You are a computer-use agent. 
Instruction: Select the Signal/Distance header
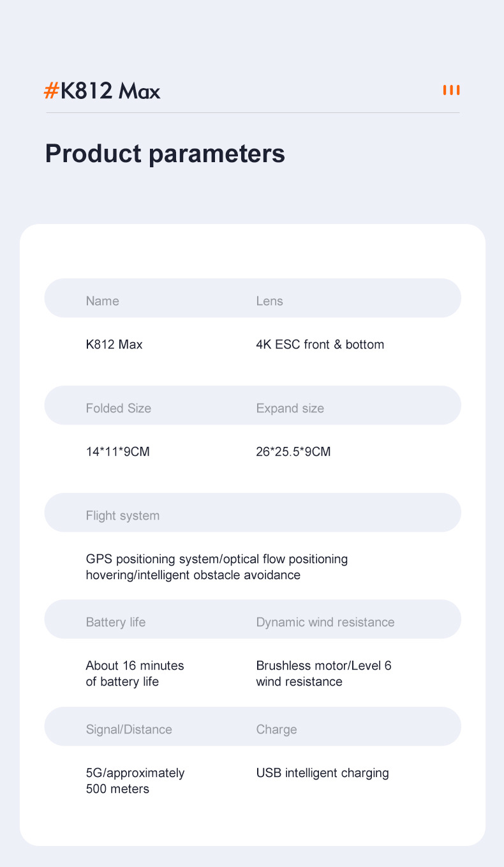point(129,730)
